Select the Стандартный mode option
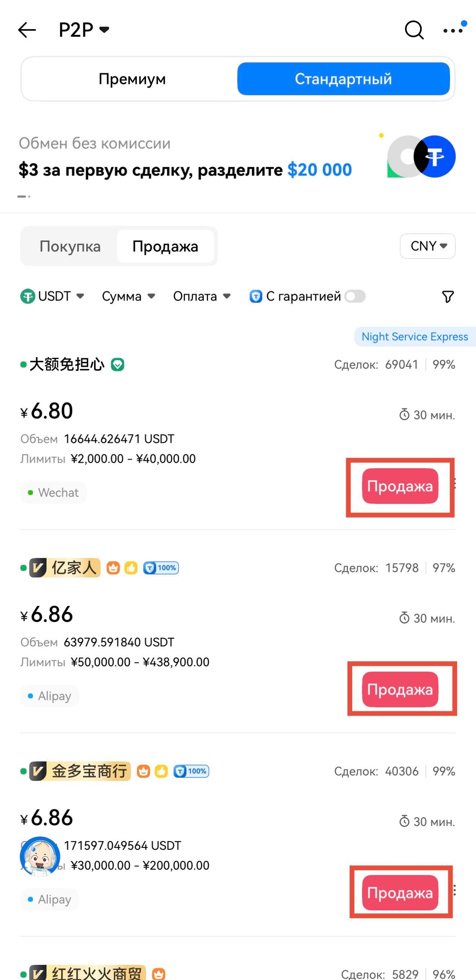This screenshot has width=476, height=980. (x=343, y=79)
